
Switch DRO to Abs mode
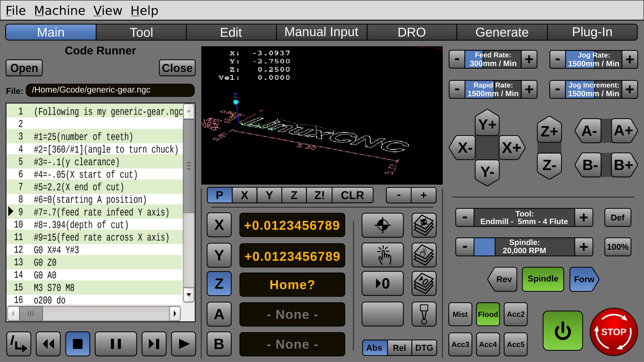[x=375, y=348]
